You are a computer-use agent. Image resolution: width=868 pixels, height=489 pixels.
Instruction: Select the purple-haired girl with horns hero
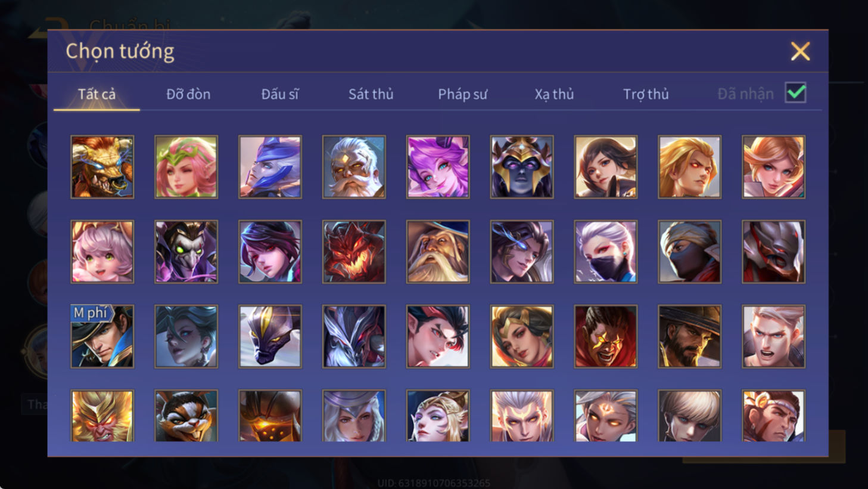coord(438,167)
